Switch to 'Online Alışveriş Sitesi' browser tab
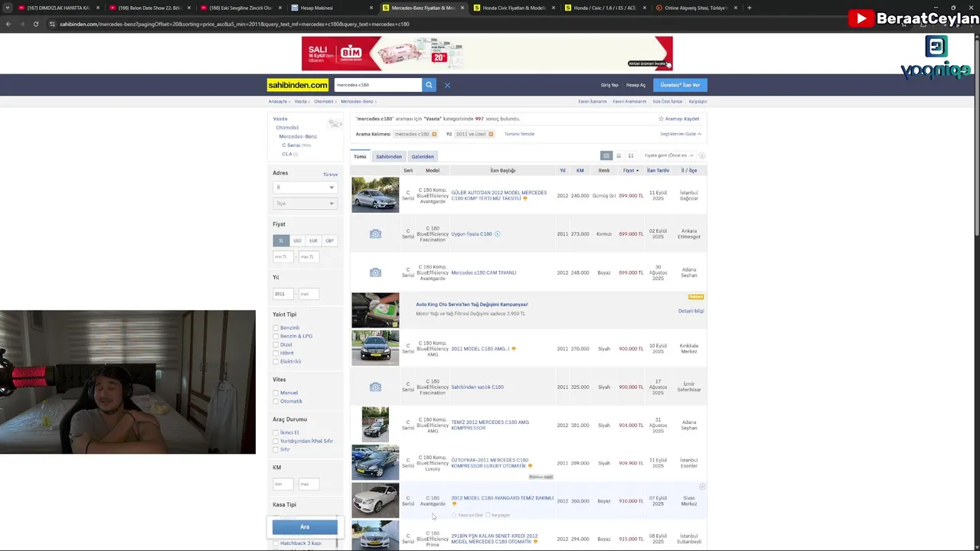Viewport: 980px width, 551px height. (695, 8)
